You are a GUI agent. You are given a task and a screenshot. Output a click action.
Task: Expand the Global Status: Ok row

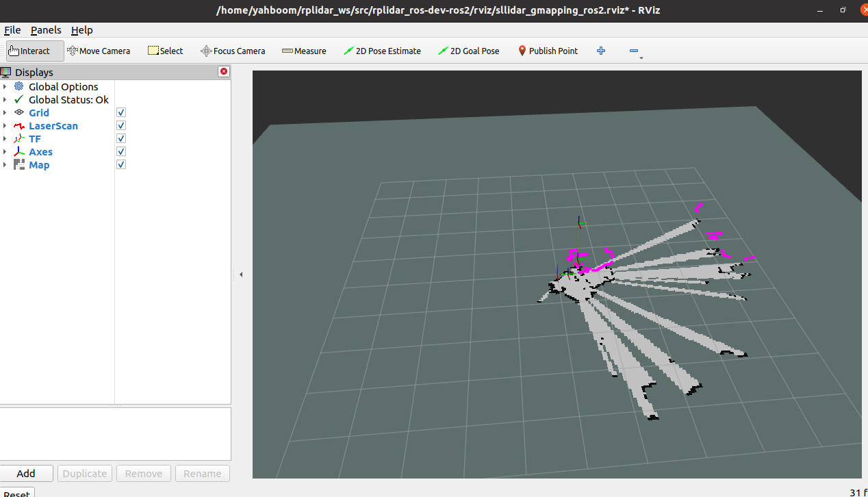tap(5, 99)
